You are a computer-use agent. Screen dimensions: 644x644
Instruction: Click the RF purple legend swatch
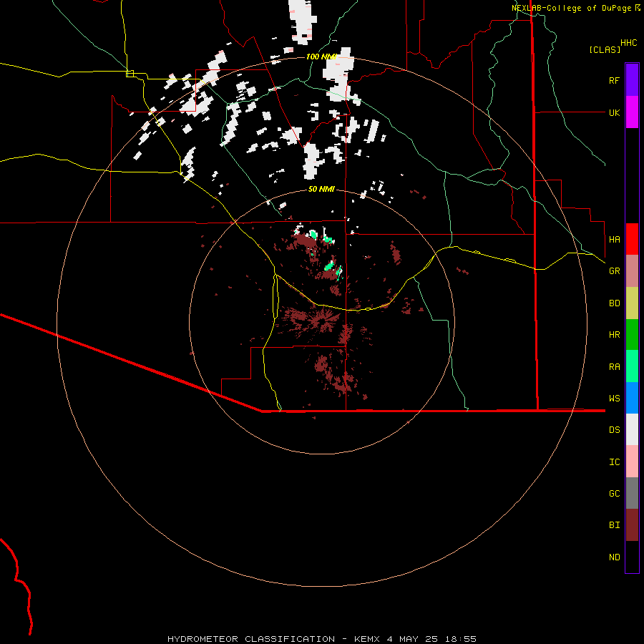coord(632,80)
